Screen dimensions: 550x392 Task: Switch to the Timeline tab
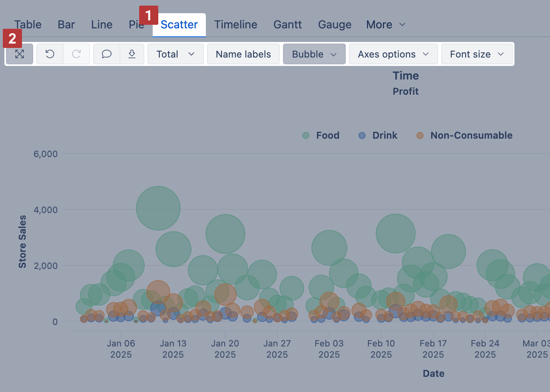coord(236,25)
